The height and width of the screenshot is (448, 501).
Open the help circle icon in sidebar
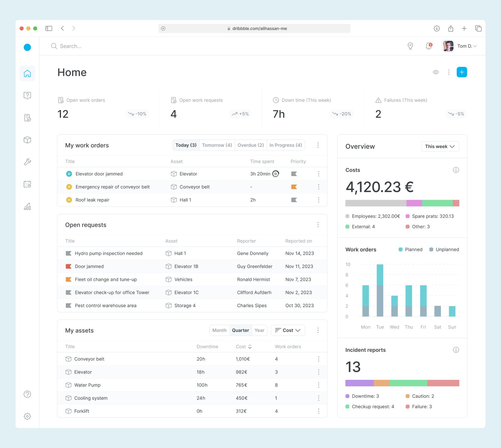coord(27,394)
